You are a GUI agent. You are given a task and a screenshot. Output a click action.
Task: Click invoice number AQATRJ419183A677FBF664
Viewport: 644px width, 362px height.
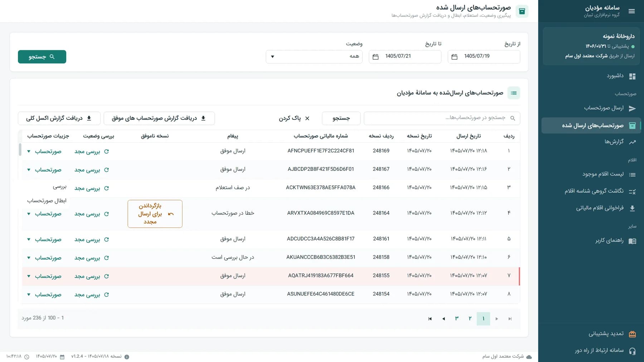pyautogui.click(x=321, y=276)
